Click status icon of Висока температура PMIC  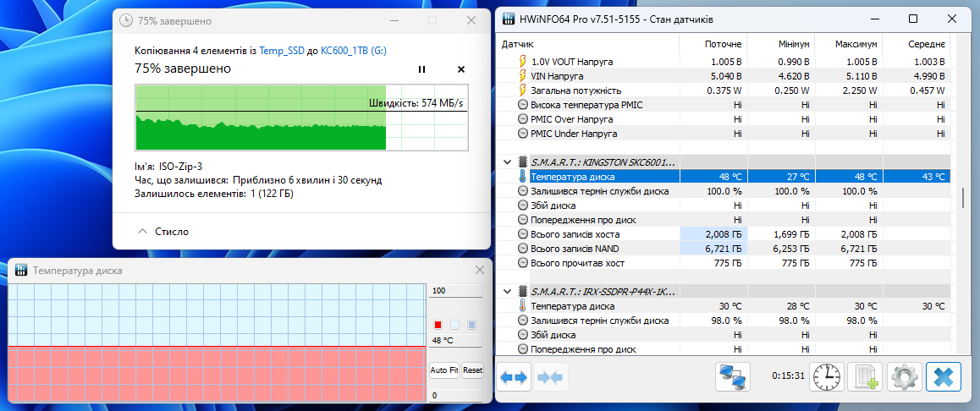(x=523, y=105)
